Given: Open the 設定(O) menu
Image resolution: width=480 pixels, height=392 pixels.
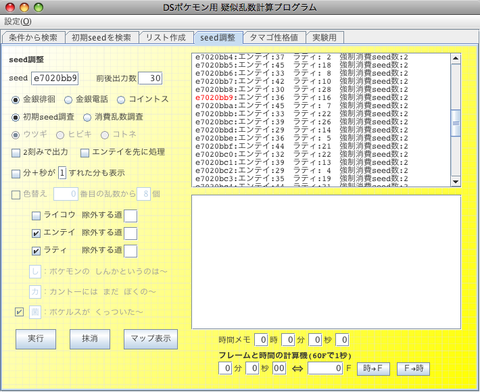Looking at the screenshot, I should [x=18, y=22].
